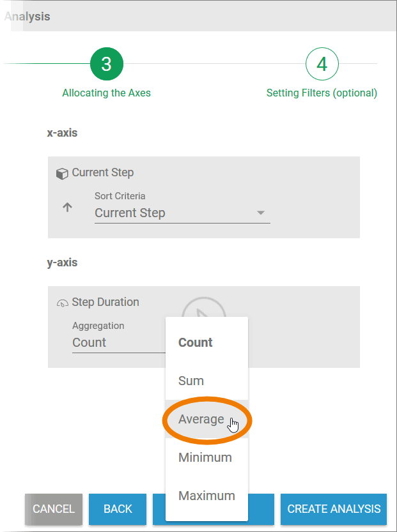The image size is (397, 532).
Task: Jump to Setting Filters (optional) step label
Action: (x=322, y=93)
